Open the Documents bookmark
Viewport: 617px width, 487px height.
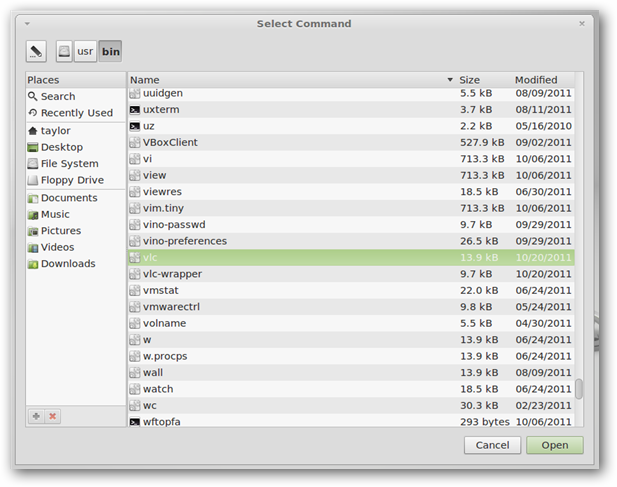click(x=76, y=198)
